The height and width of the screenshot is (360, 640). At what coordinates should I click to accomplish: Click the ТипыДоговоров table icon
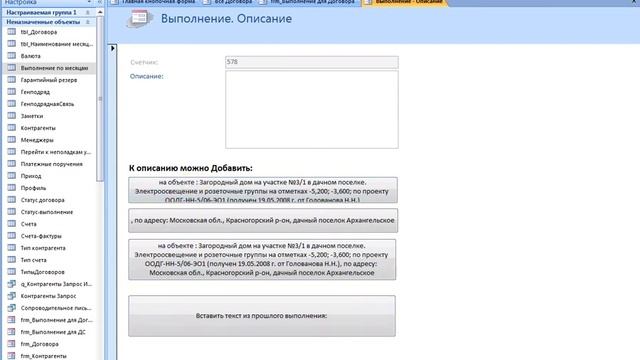(12, 272)
